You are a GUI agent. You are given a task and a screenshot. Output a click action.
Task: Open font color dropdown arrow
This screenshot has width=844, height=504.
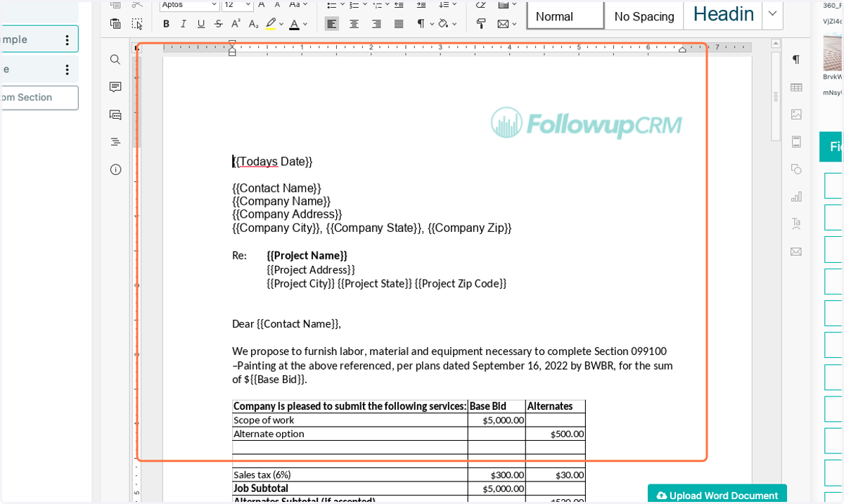pos(305,24)
